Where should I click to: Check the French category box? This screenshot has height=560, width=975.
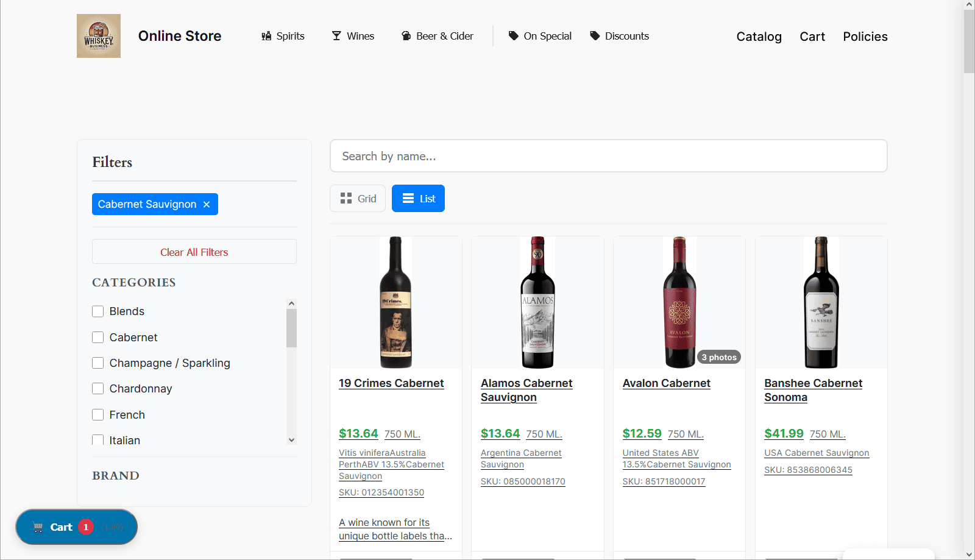tap(97, 415)
